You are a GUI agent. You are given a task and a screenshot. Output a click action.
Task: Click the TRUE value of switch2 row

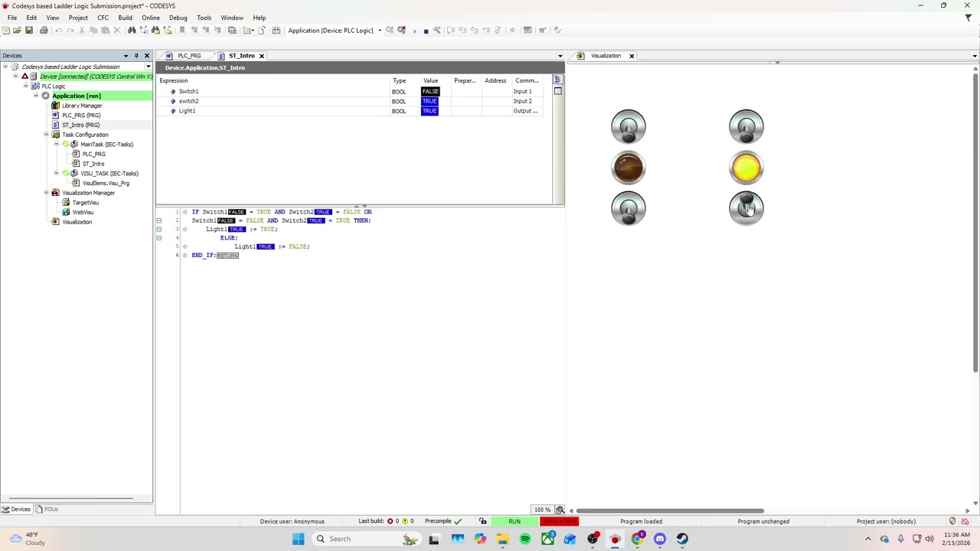429,101
